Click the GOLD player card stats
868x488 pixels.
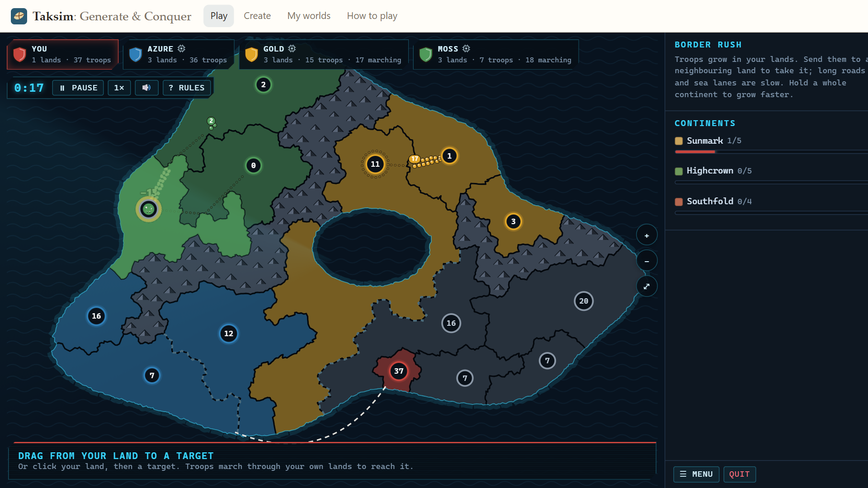[x=332, y=60]
